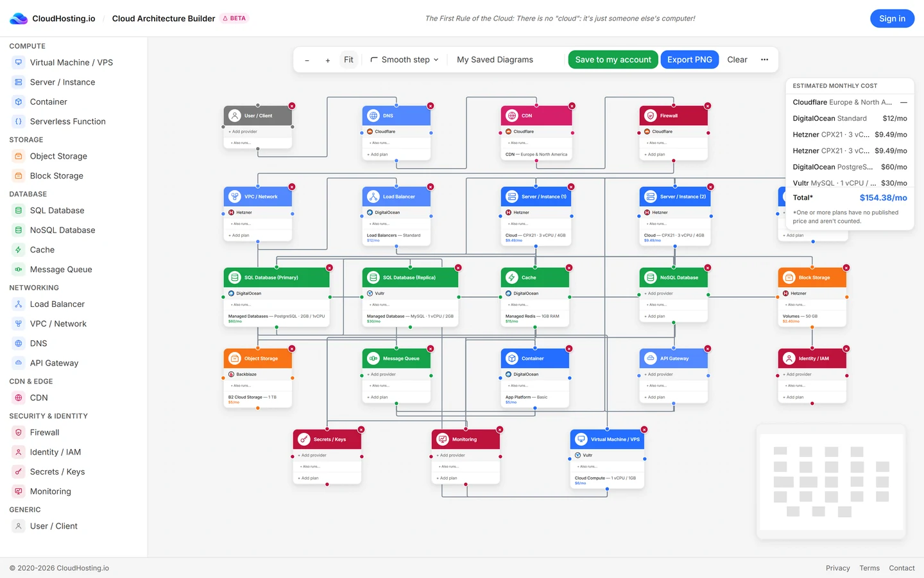Viewport: 924px width, 578px height.
Task: Open the Terms link
Action: click(x=869, y=568)
